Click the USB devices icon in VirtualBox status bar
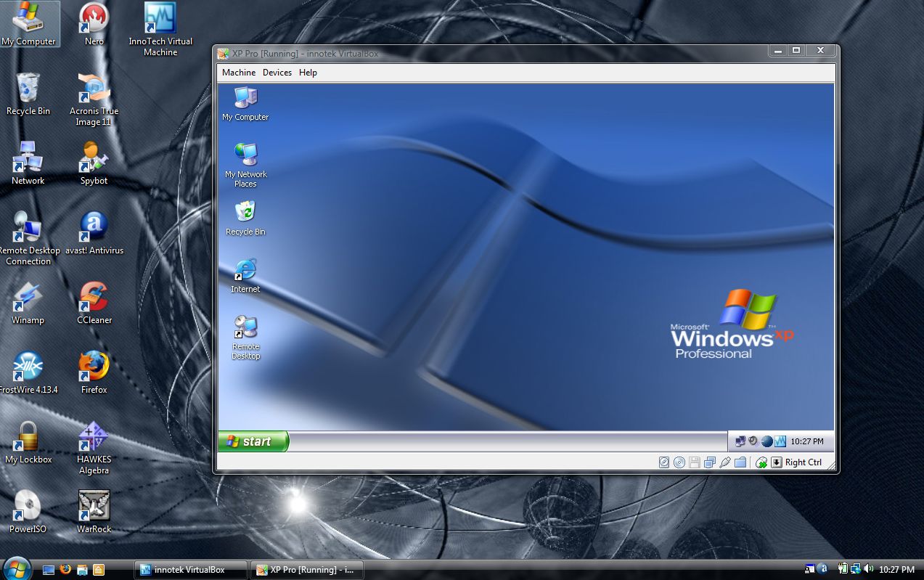This screenshot has height=580, width=924. [x=724, y=462]
